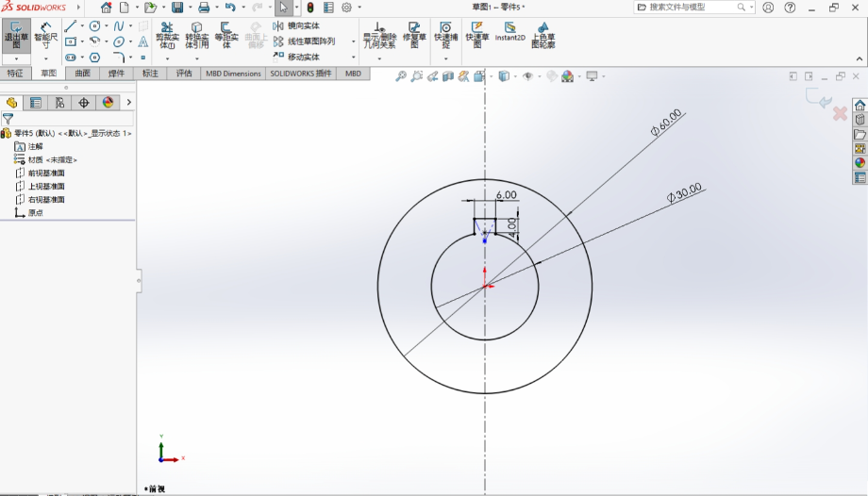The width and height of the screenshot is (868, 496).
Task: Activate the Select cursor tool
Action: (x=283, y=8)
